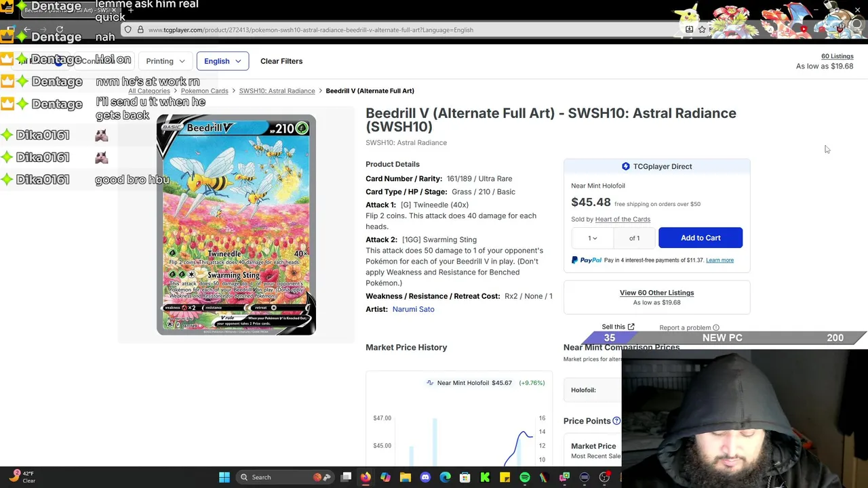Click the info icon next to Report a problem
Image resolution: width=868 pixels, height=488 pixels.
(716, 328)
